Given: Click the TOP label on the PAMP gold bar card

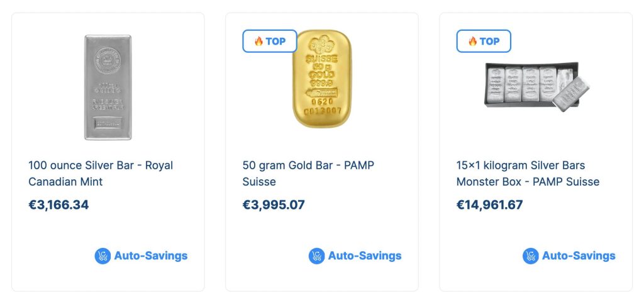Looking at the screenshot, I should [x=275, y=42].
